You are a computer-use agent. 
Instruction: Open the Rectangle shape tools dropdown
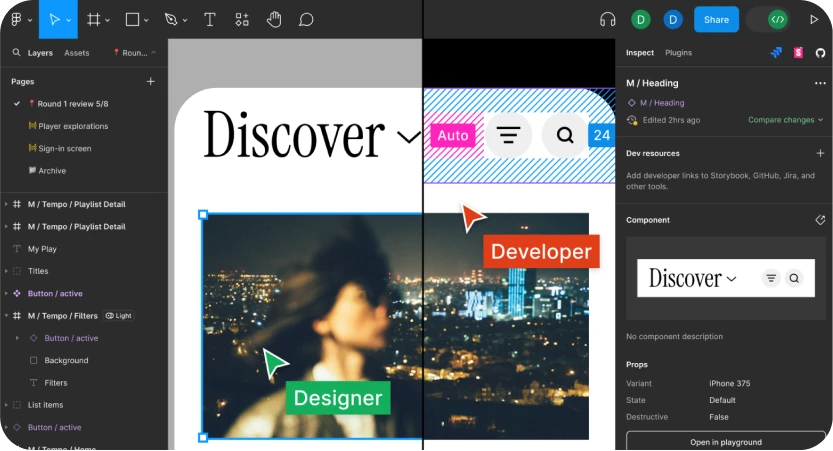(147, 20)
